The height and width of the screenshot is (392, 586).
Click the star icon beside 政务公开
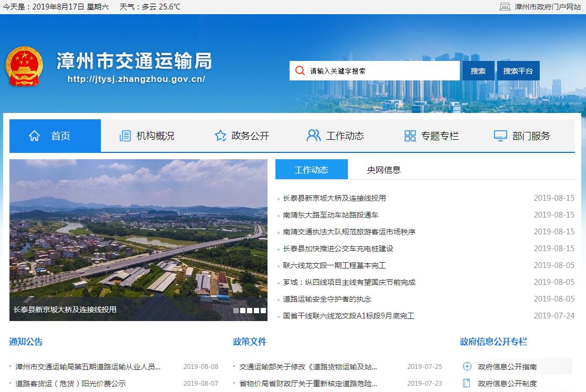click(x=220, y=136)
